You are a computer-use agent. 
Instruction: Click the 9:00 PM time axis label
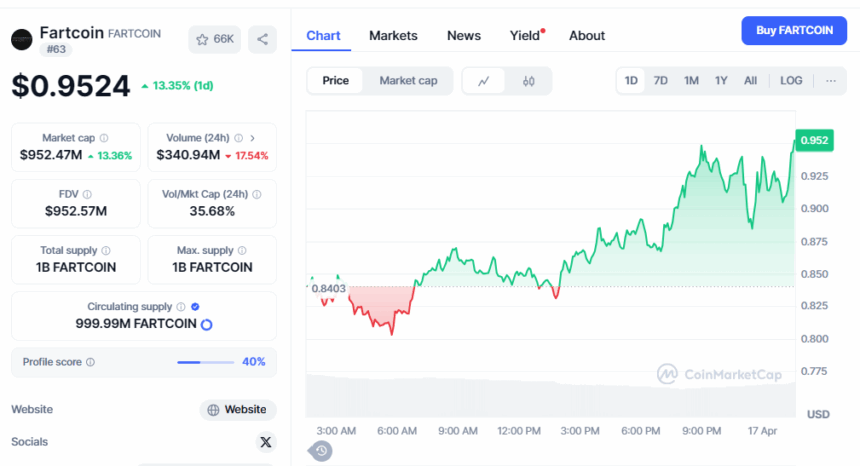coord(701,431)
